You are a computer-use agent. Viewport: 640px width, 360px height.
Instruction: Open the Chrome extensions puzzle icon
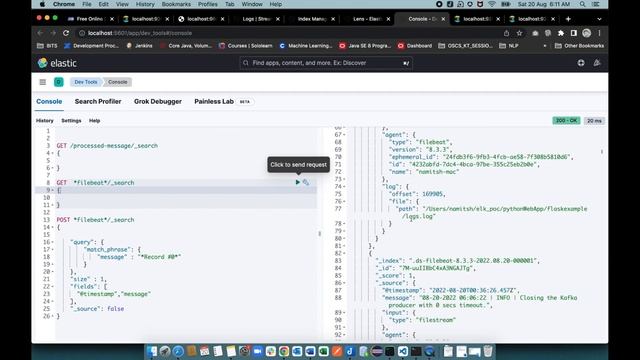click(561, 33)
